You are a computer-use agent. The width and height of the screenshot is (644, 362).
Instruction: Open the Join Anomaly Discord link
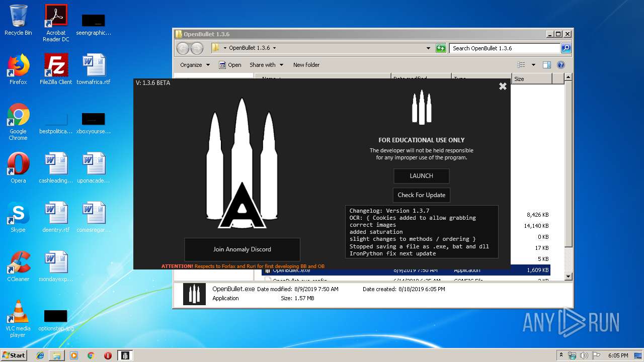242,249
